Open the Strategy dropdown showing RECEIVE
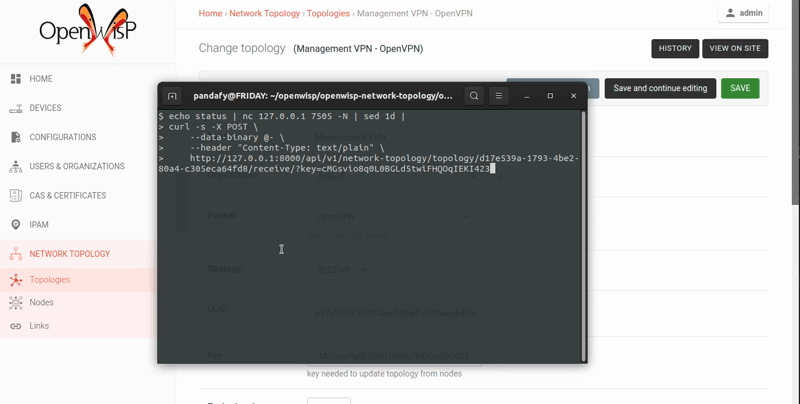Viewport: 800px width, 404px height. (339, 269)
